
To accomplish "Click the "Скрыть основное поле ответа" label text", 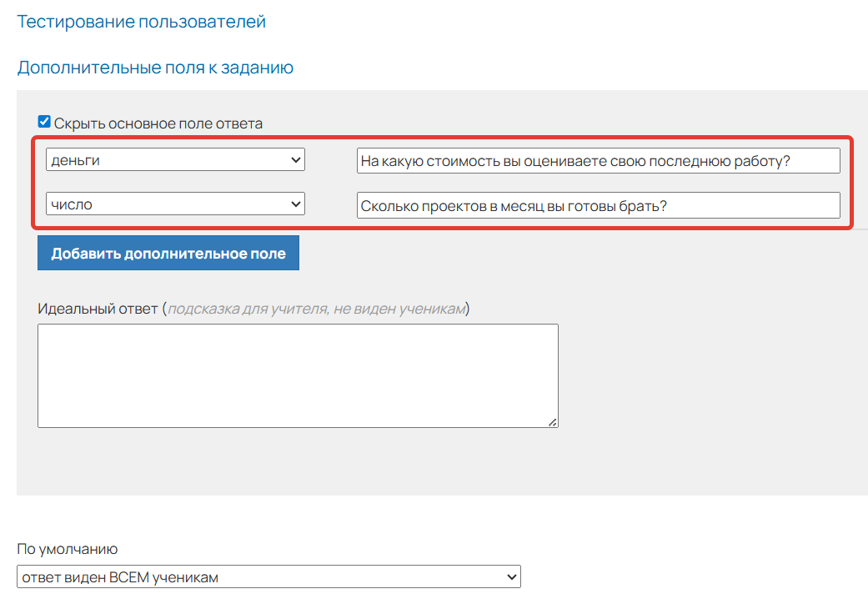I will pyautogui.click(x=158, y=123).
